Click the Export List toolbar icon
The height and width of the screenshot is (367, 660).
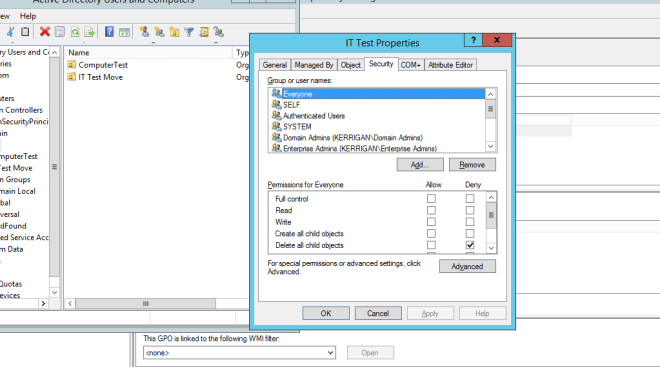(89, 32)
